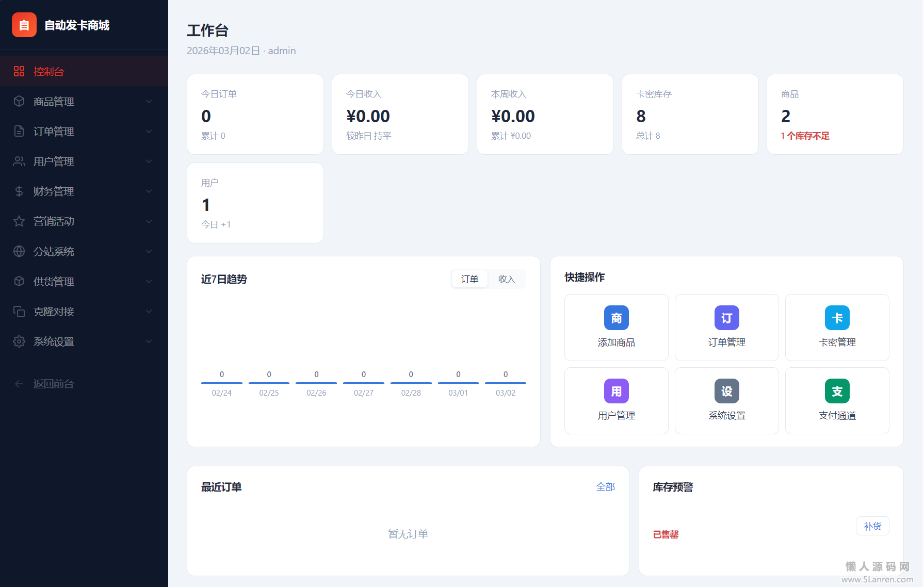This screenshot has height=587, width=924.
Task: Click the purple 用 quick action icon
Action: pyautogui.click(x=617, y=391)
